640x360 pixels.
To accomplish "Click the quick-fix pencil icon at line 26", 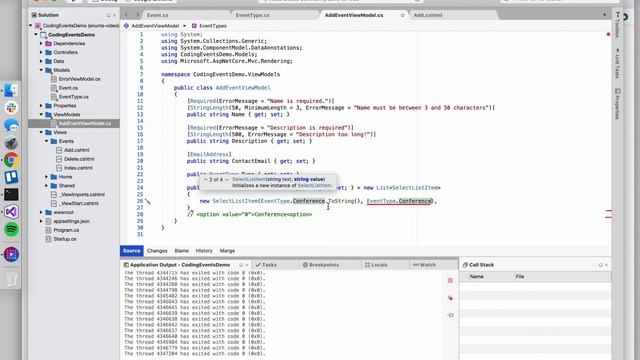I will (x=148, y=201).
